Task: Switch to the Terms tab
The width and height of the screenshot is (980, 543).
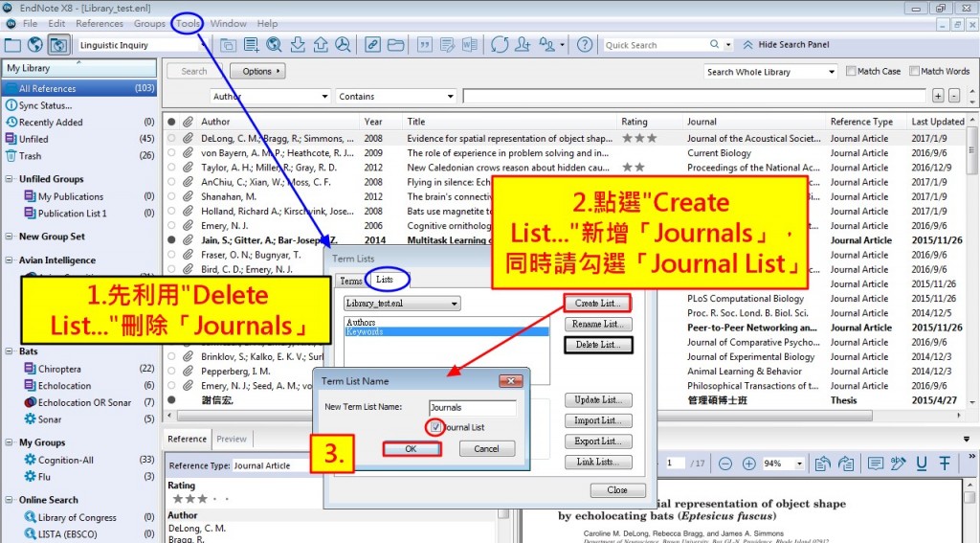Action: click(350, 282)
